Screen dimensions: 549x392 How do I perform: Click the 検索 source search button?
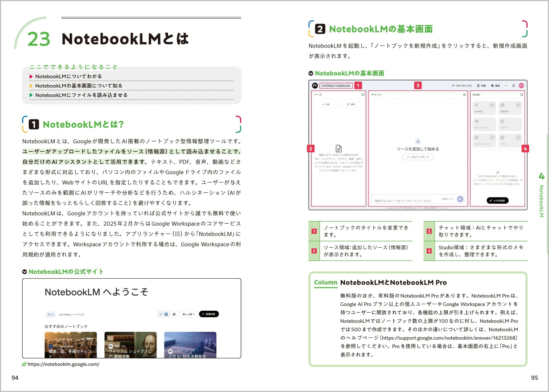(x=351, y=104)
